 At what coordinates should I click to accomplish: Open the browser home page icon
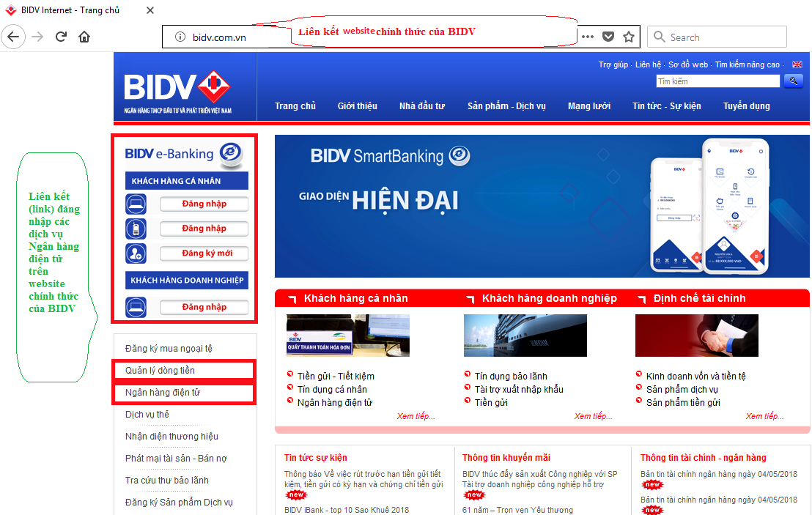84,37
